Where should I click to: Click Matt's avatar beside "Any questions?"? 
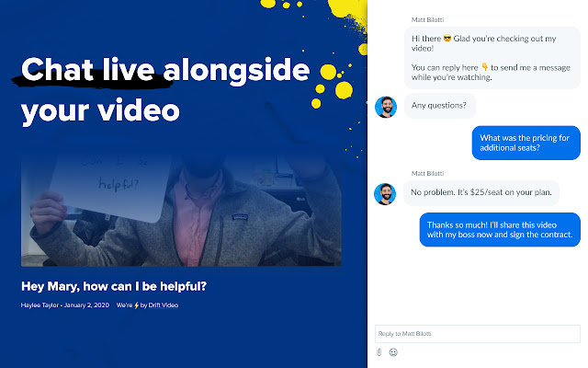(385, 107)
